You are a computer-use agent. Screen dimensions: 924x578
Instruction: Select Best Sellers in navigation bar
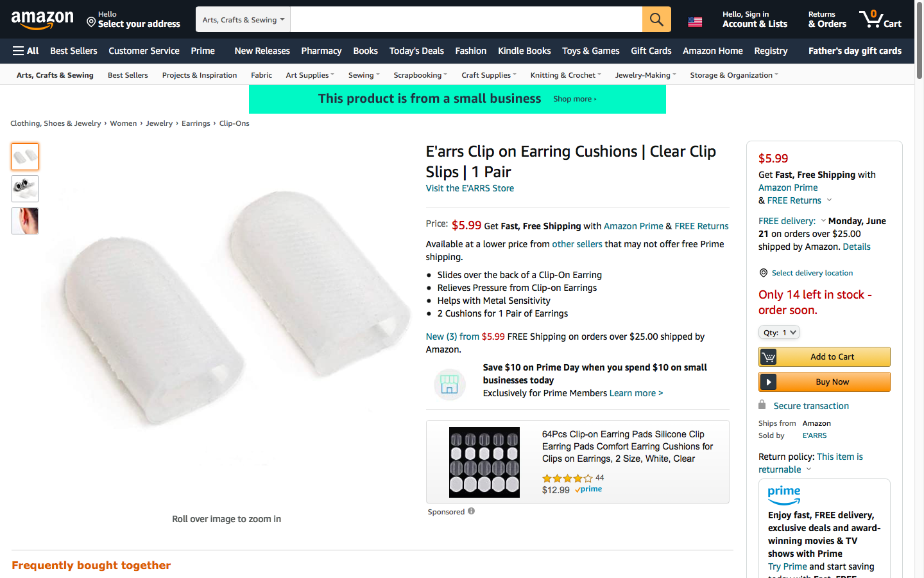click(x=74, y=51)
